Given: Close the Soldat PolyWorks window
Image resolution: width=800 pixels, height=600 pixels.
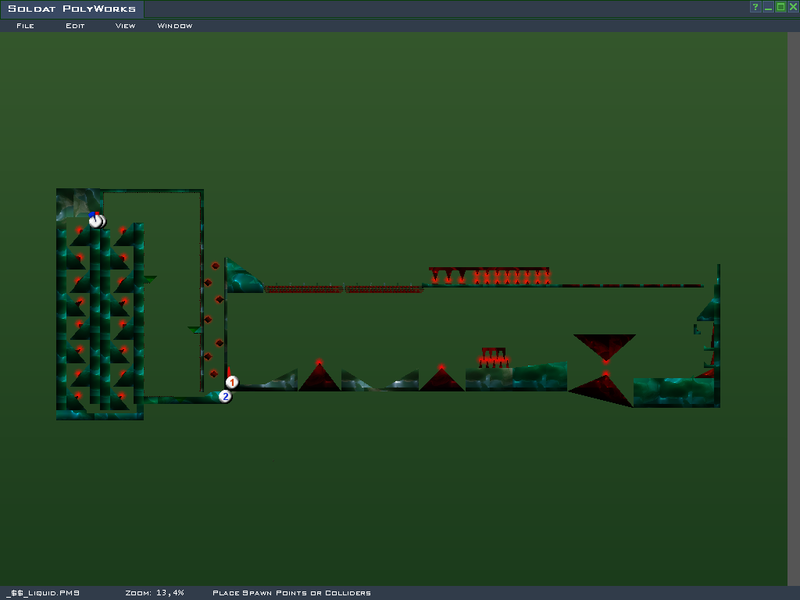Looking at the screenshot, I should point(792,7).
